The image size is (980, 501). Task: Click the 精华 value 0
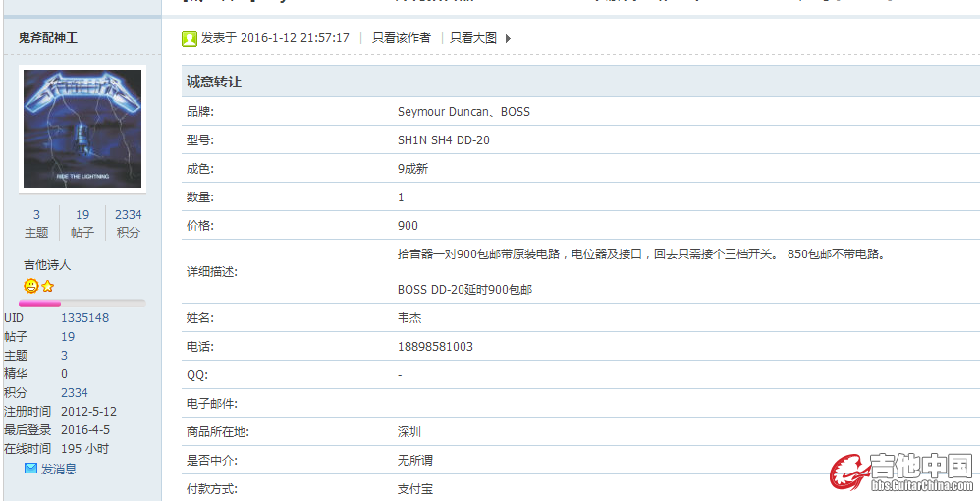(x=65, y=374)
